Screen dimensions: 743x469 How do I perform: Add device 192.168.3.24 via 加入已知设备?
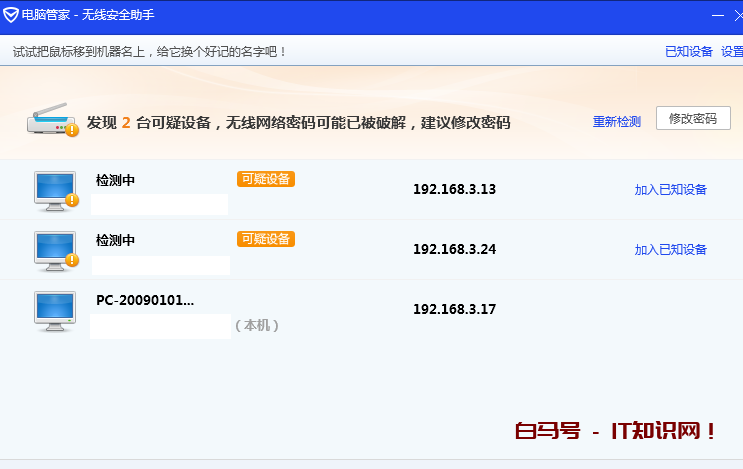tap(671, 249)
